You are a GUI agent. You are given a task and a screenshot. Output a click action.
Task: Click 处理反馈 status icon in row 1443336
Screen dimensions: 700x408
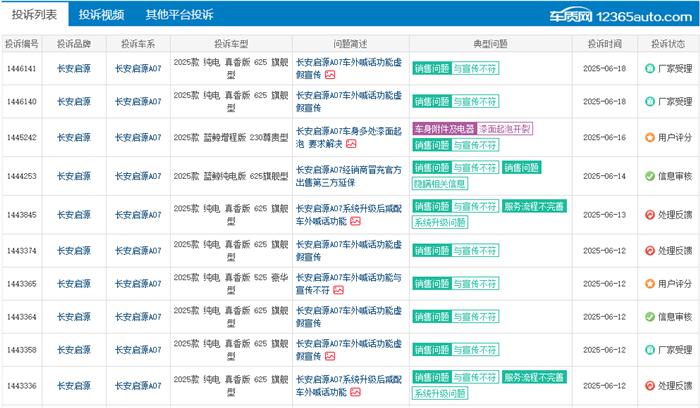(650, 386)
